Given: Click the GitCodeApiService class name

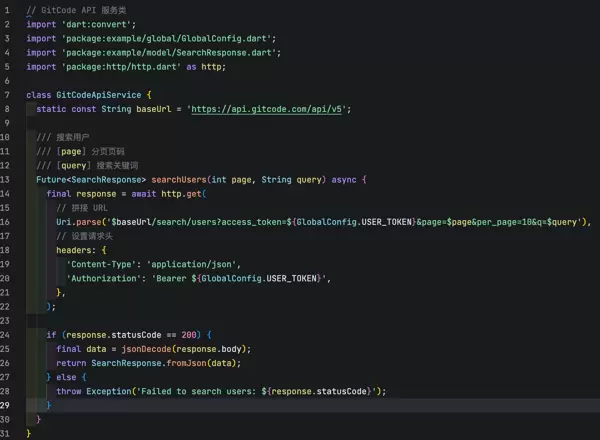Looking at the screenshot, I should (99, 94).
